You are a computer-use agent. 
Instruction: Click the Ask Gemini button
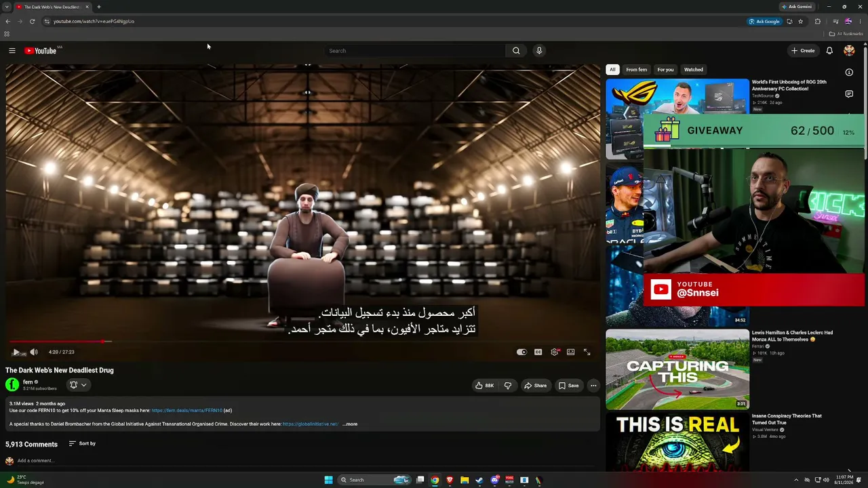point(797,7)
